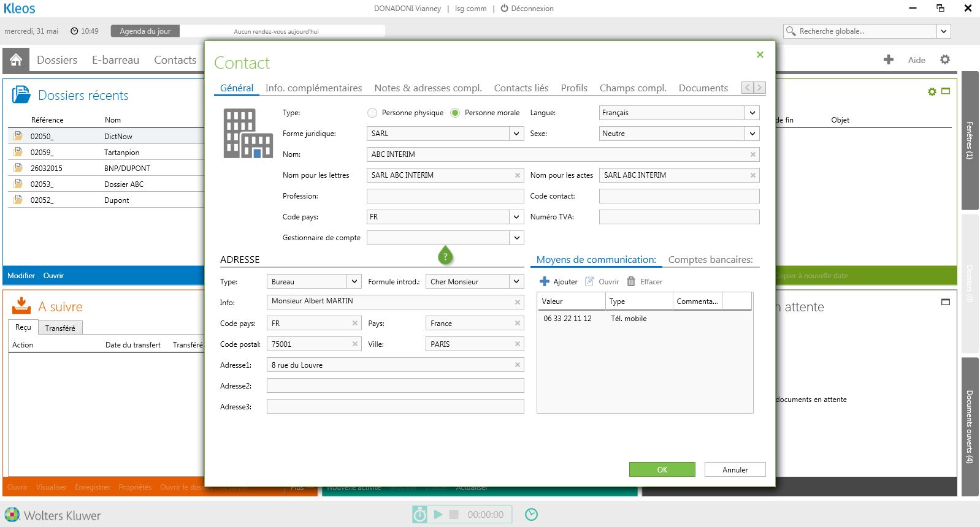Click the plus icon next to Aide
Image resolution: width=980 pixels, height=527 pixels.
[x=888, y=59]
